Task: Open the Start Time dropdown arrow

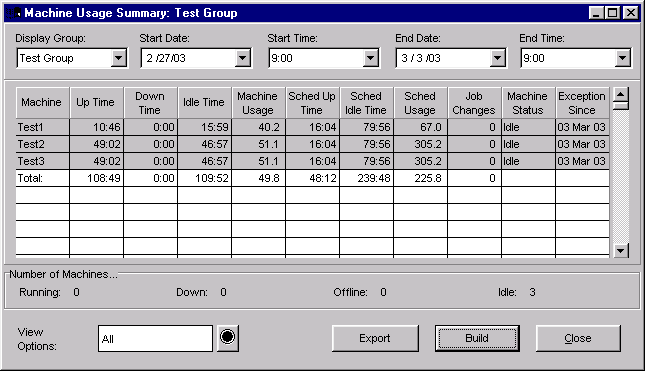Action: click(x=371, y=58)
